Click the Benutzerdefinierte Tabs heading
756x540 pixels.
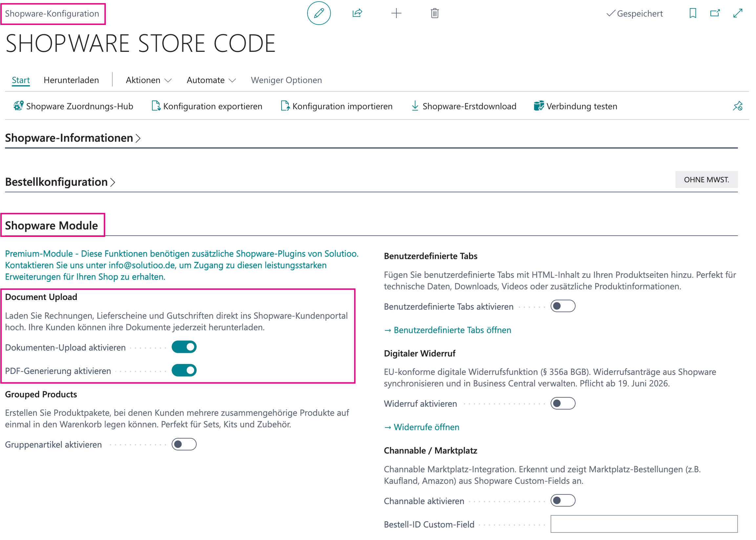click(x=430, y=256)
